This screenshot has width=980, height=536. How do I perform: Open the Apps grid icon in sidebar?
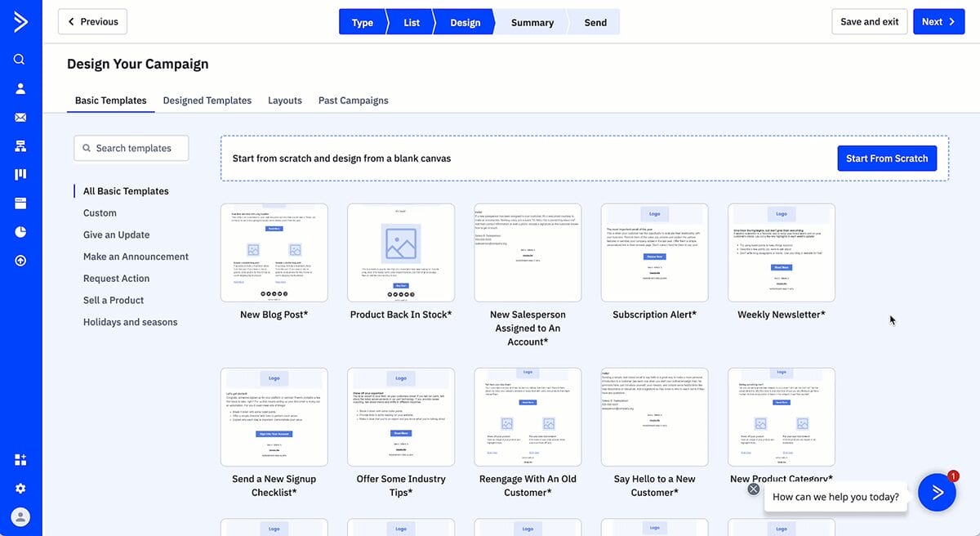click(x=20, y=459)
